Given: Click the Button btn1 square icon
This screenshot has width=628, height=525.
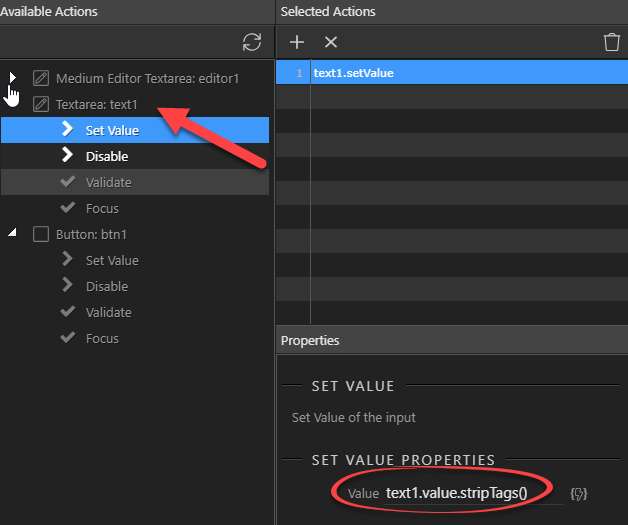Looking at the screenshot, I should pos(41,234).
